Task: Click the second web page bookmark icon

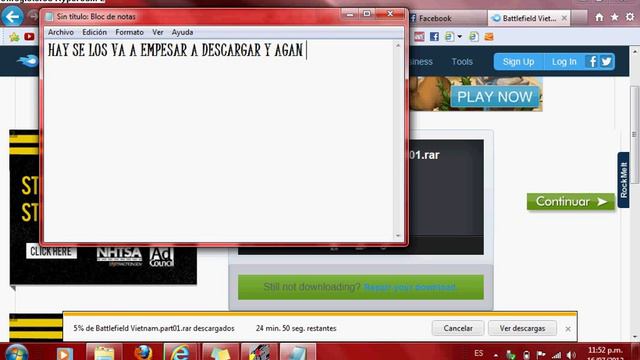Action: pyautogui.click(x=473, y=37)
